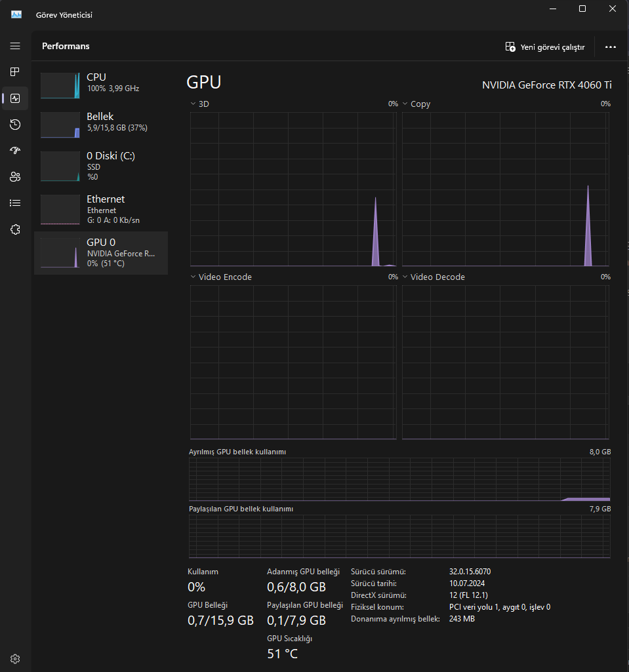This screenshot has width=629, height=672.
Task: Expand the Copy graph engine dropdown
Action: (416, 104)
